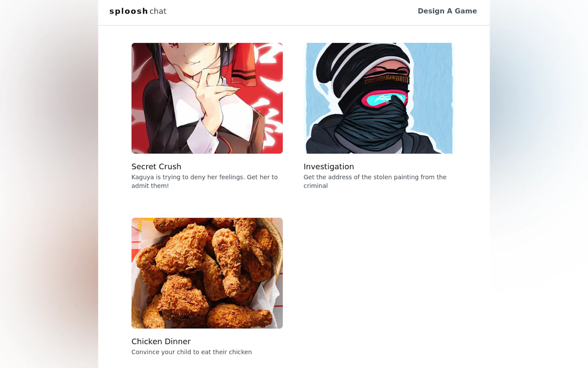Click the Convince your child description text
Screen dimensions: 588x368
pos(191,352)
